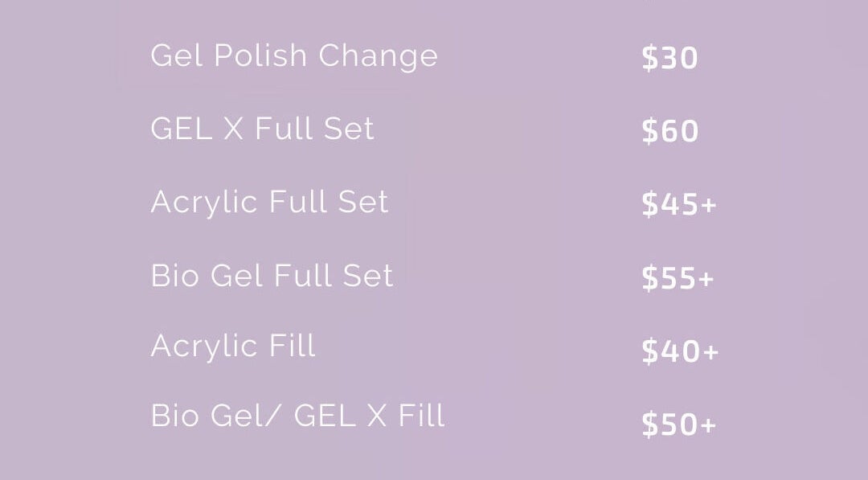
Task: Click the $50+ price
Action: [x=678, y=425]
